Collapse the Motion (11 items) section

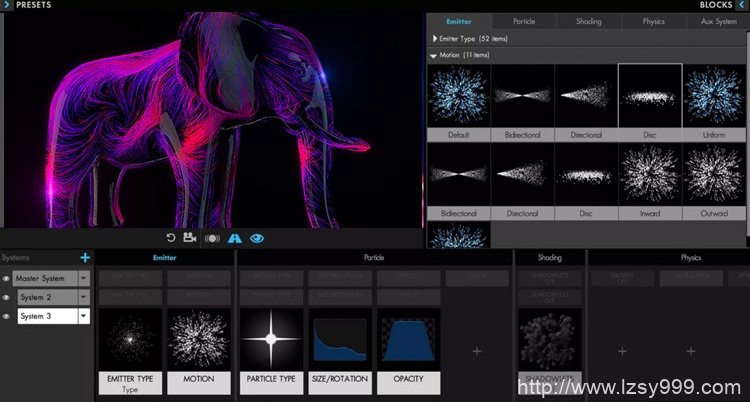(x=433, y=55)
